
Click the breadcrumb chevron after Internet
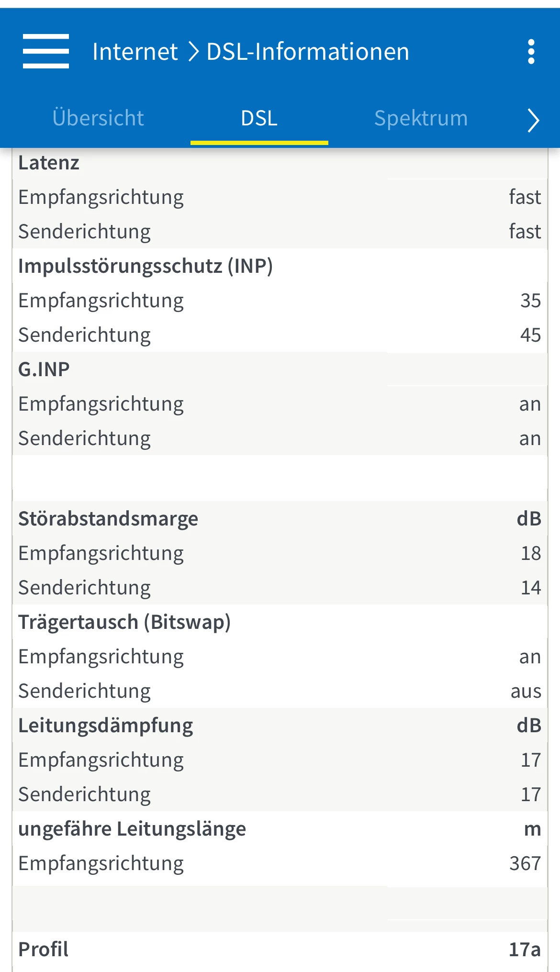point(193,52)
